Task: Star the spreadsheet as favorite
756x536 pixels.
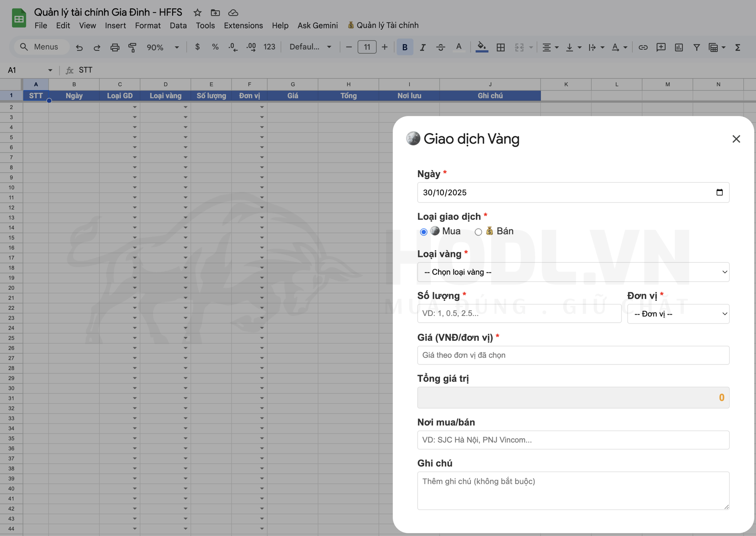Action: tap(197, 12)
